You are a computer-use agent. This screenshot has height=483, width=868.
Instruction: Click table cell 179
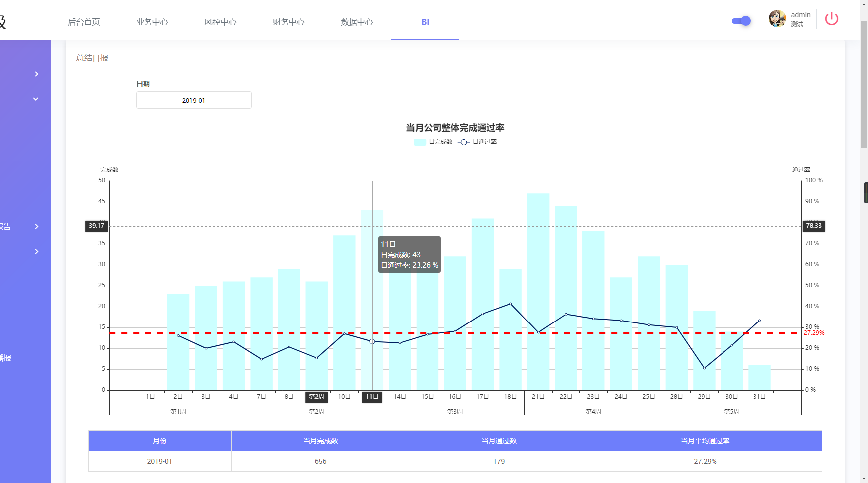click(x=499, y=461)
